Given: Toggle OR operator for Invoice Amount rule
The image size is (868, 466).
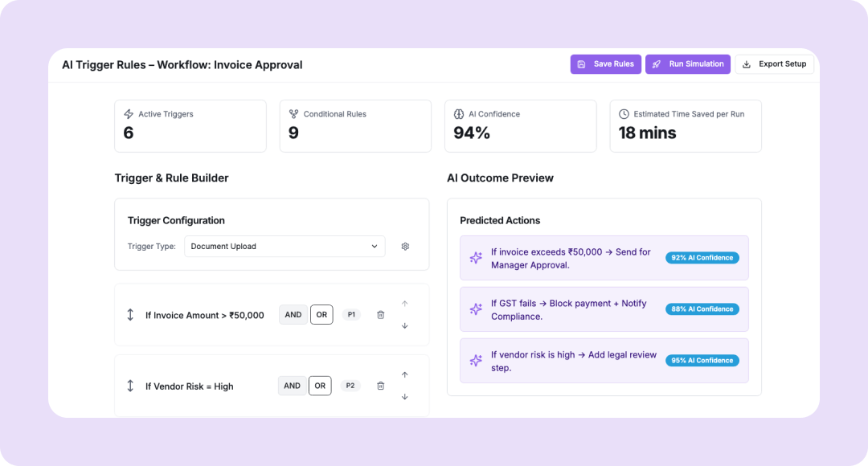Looking at the screenshot, I should (x=321, y=315).
